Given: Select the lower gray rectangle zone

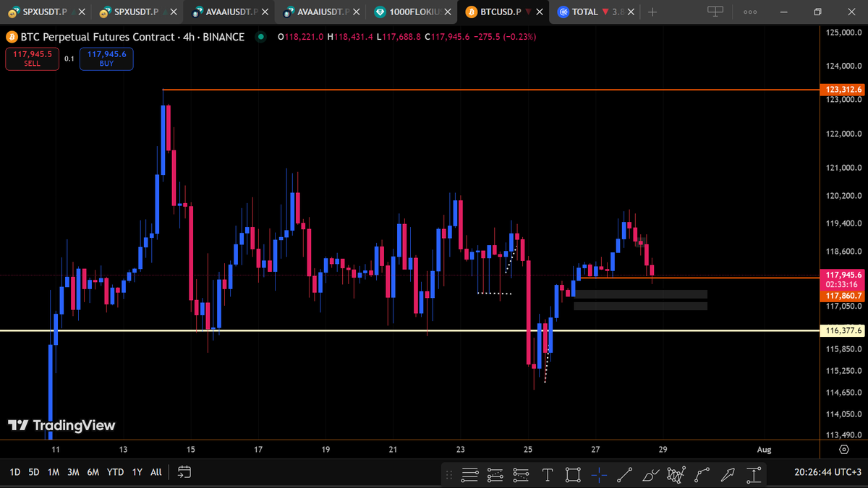Looking at the screenshot, I should 640,307.
